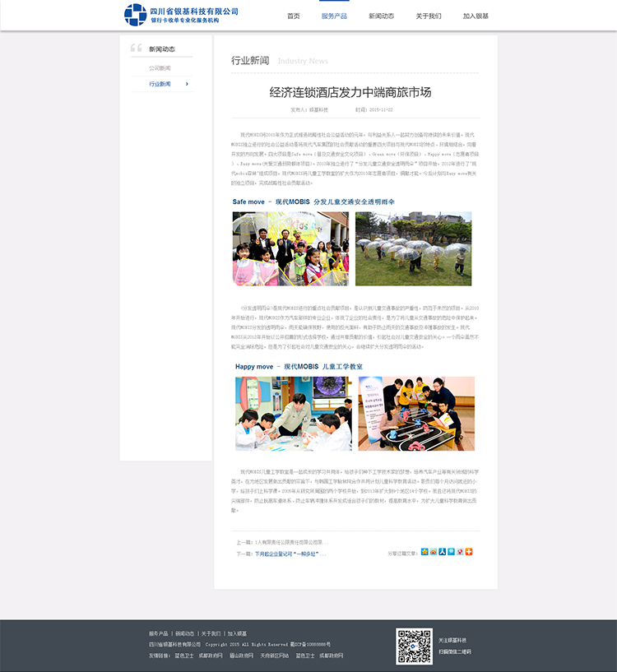The height and width of the screenshot is (672, 617).
Task: Click the race track classroom photo
Action: pyautogui.click(x=416, y=414)
